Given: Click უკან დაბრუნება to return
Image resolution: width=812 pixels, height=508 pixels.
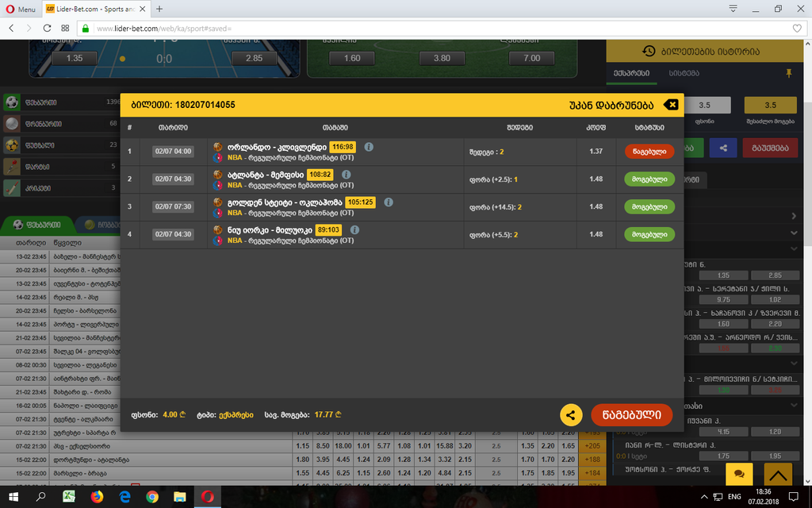Looking at the screenshot, I should tap(611, 106).
